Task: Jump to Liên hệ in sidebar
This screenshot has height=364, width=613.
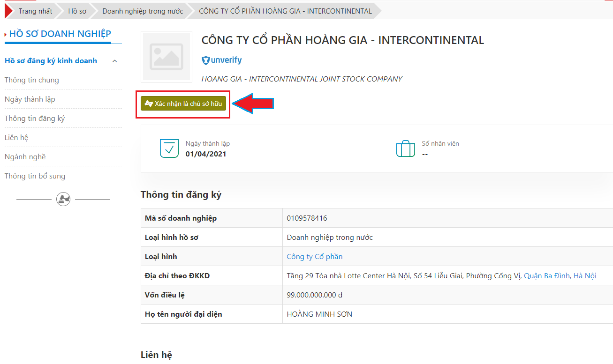Action: pos(16,138)
